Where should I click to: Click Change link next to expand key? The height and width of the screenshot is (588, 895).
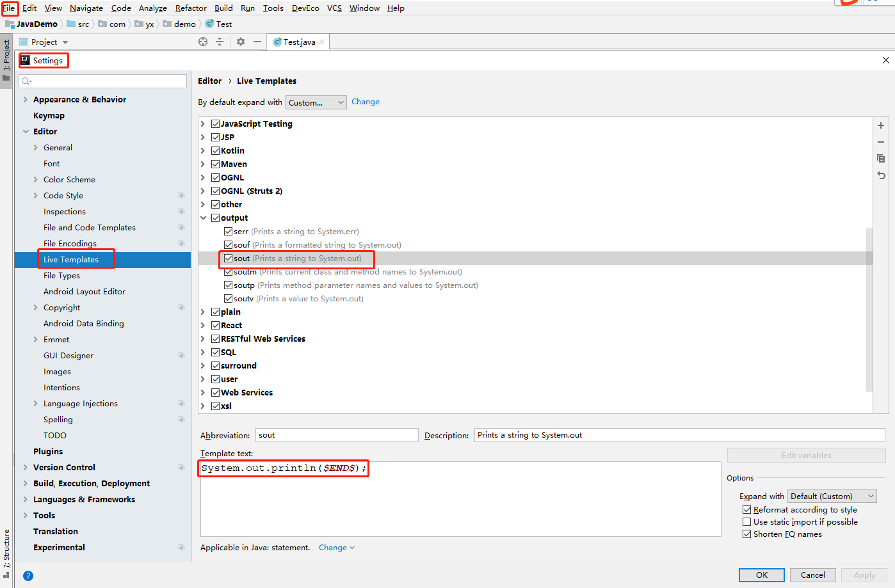[366, 102]
